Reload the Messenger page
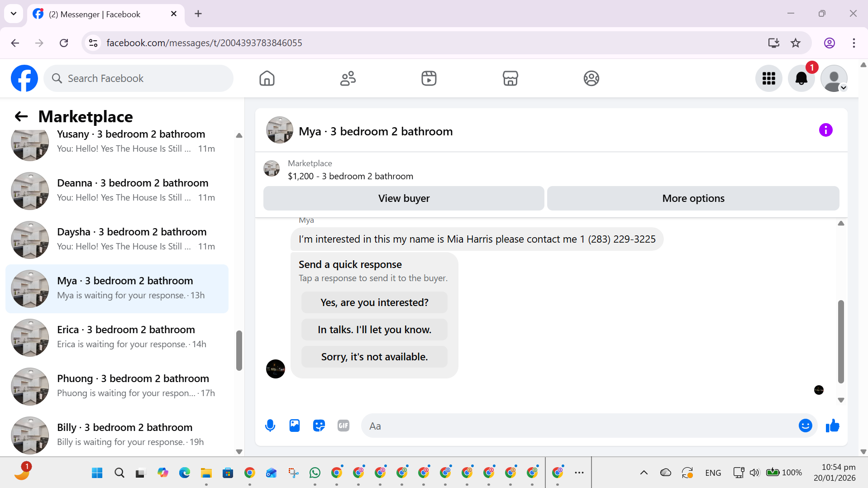 64,43
